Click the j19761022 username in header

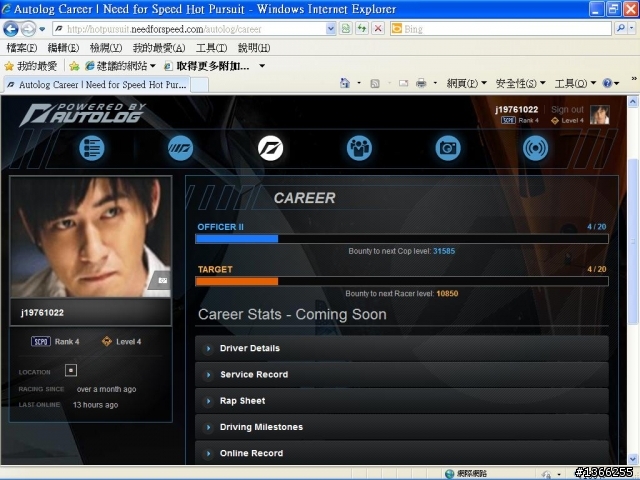pyautogui.click(x=516, y=109)
